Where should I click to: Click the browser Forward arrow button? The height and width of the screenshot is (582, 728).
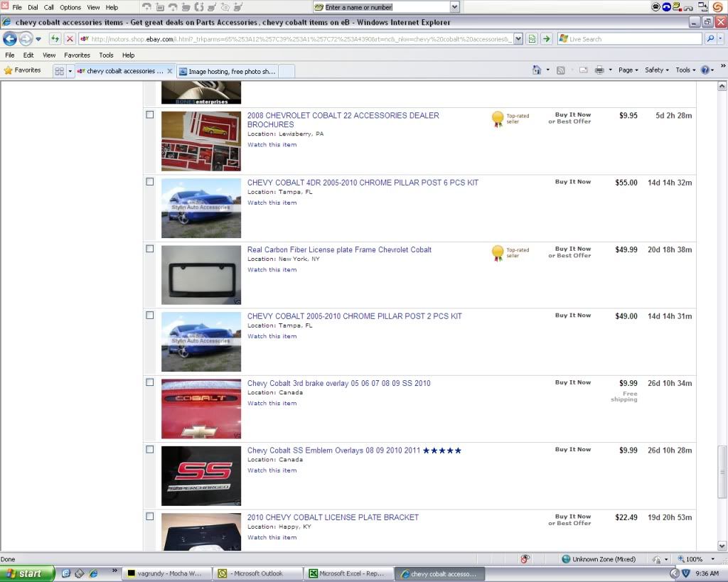click(x=26, y=39)
